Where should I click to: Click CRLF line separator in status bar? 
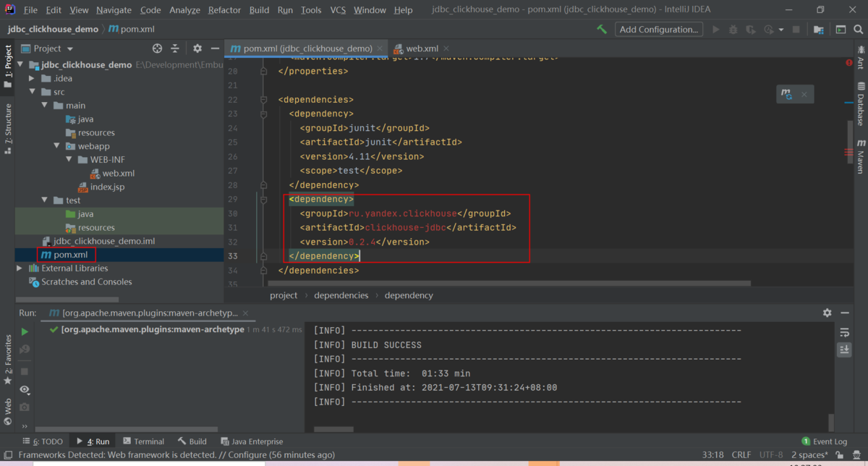tap(741, 455)
